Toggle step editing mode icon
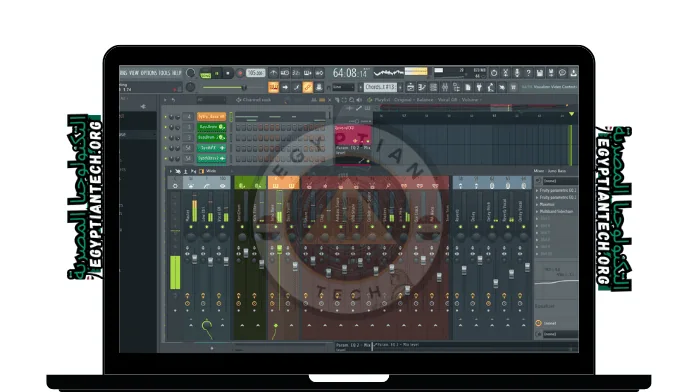 tap(296, 87)
